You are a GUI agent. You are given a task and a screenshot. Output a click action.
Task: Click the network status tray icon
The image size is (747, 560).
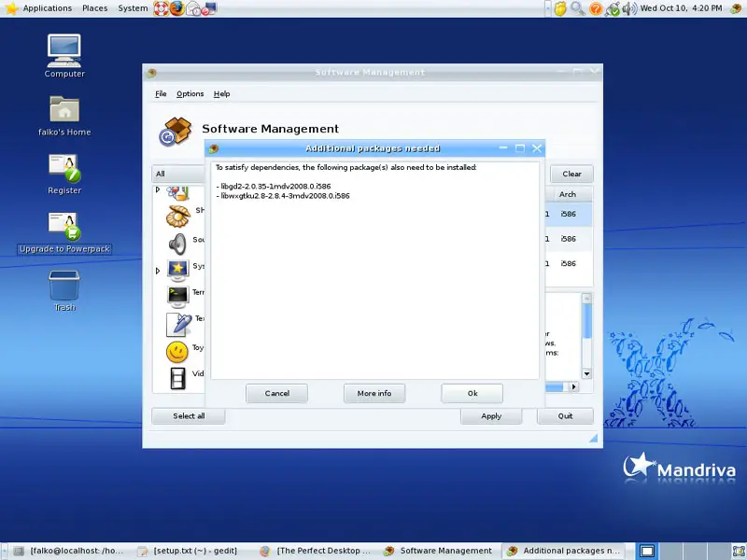click(613, 8)
